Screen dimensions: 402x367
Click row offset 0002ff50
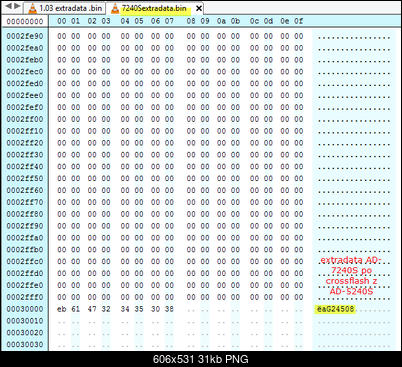tap(25, 178)
